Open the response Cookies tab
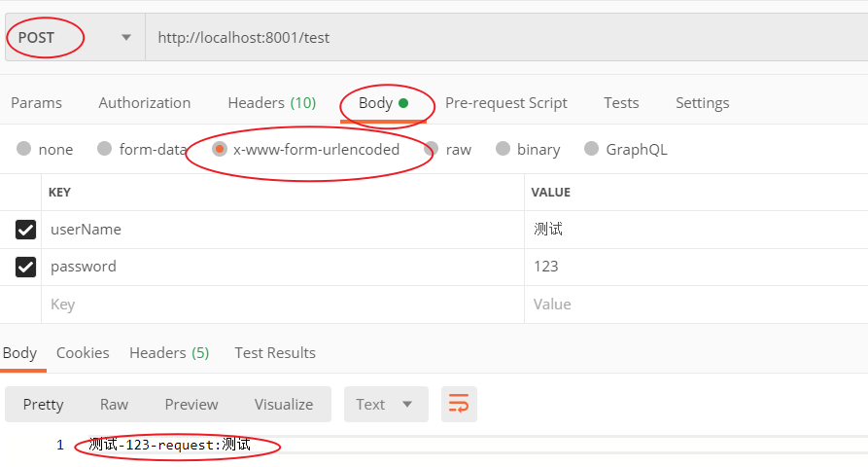The width and height of the screenshot is (868, 467). pos(83,353)
